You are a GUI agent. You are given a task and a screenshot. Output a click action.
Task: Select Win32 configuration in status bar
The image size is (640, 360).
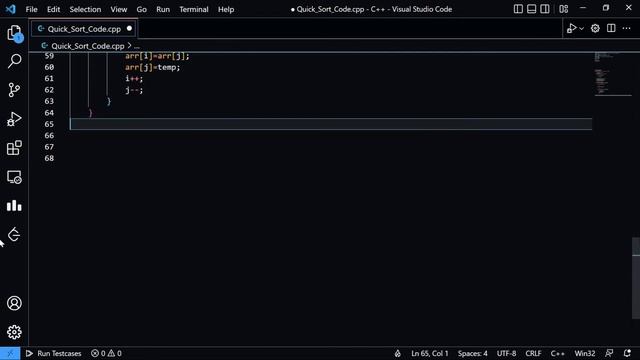585,353
